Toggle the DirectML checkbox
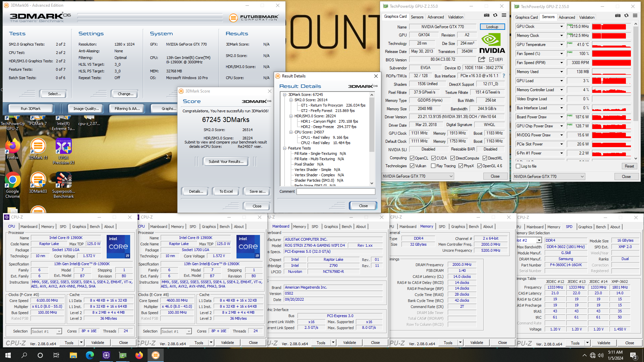Image resolution: width=644 pixels, height=362 pixels. point(485,158)
